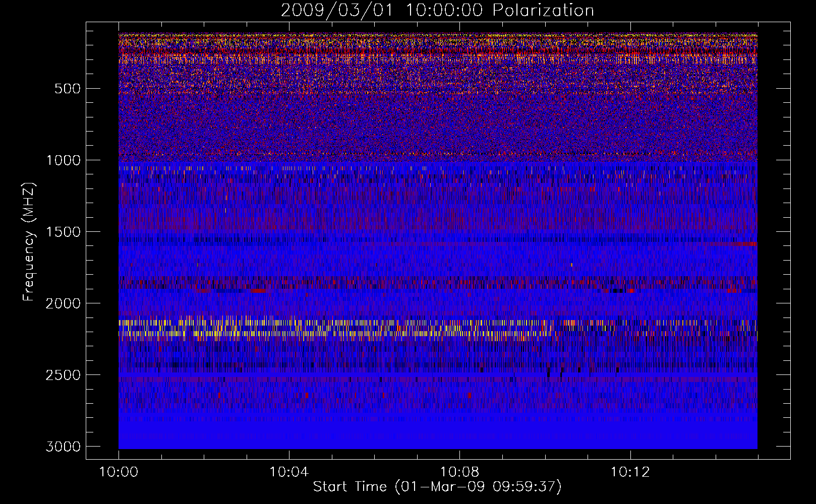816x504 pixels.
Task: Select the 2500 frequency tick label
Action: [63, 375]
